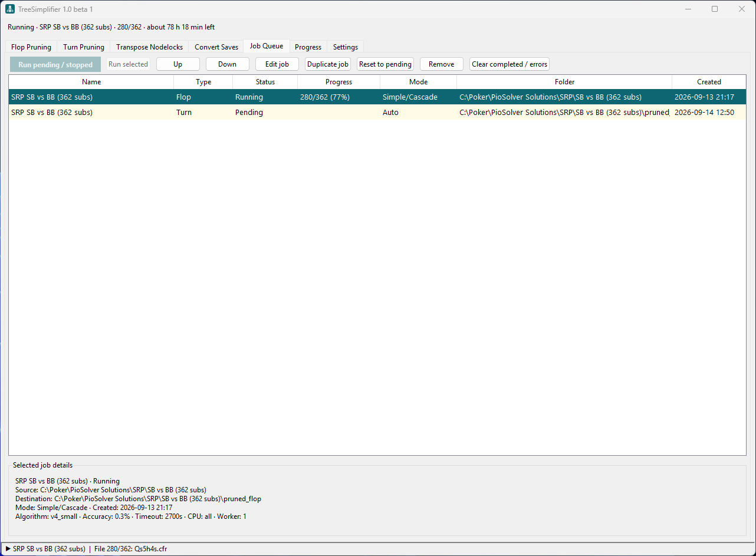756x556 pixels.
Task: Open the Transpose Nodelocks tab
Action: pos(150,47)
